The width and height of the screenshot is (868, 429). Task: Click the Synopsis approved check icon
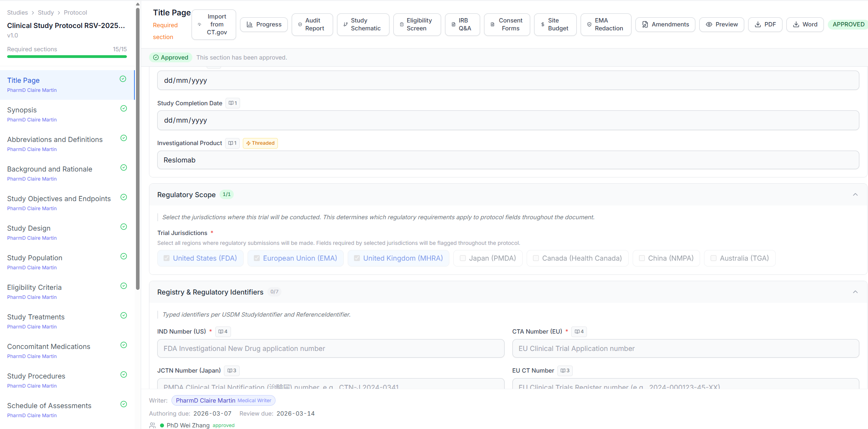pos(123,108)
